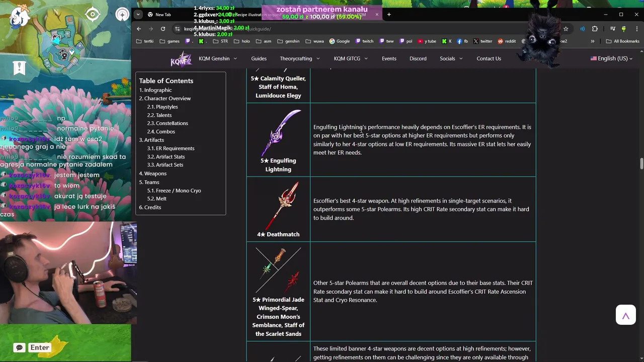Open the y tube bookmark

427,41
